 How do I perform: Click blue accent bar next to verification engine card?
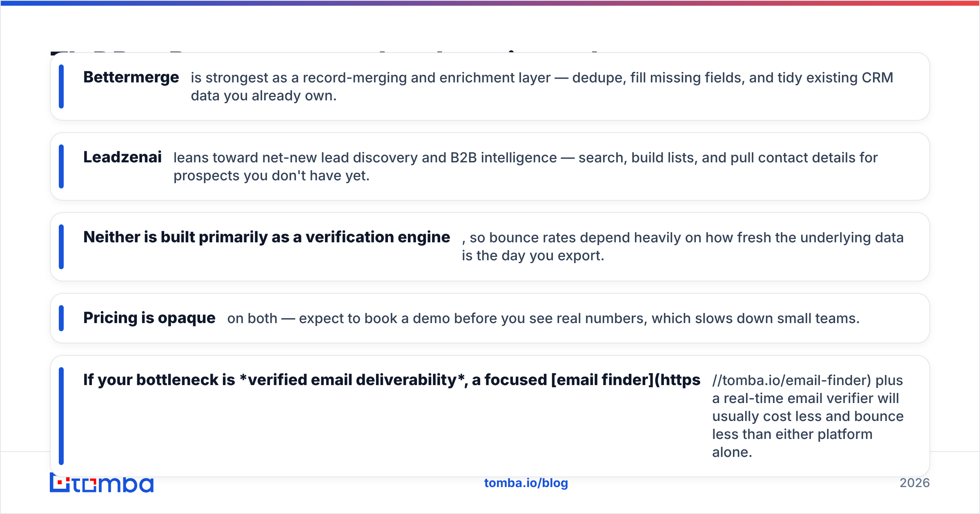point(61,247)
